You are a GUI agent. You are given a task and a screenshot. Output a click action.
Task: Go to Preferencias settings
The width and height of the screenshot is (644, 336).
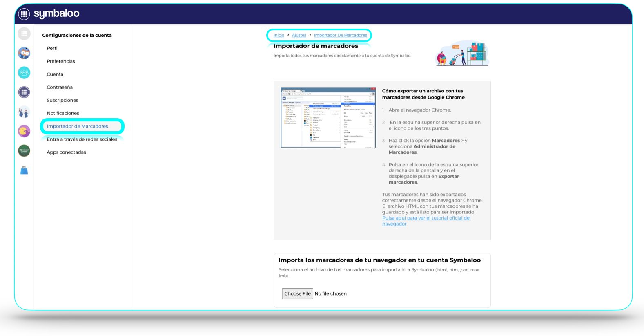(61, 61)
